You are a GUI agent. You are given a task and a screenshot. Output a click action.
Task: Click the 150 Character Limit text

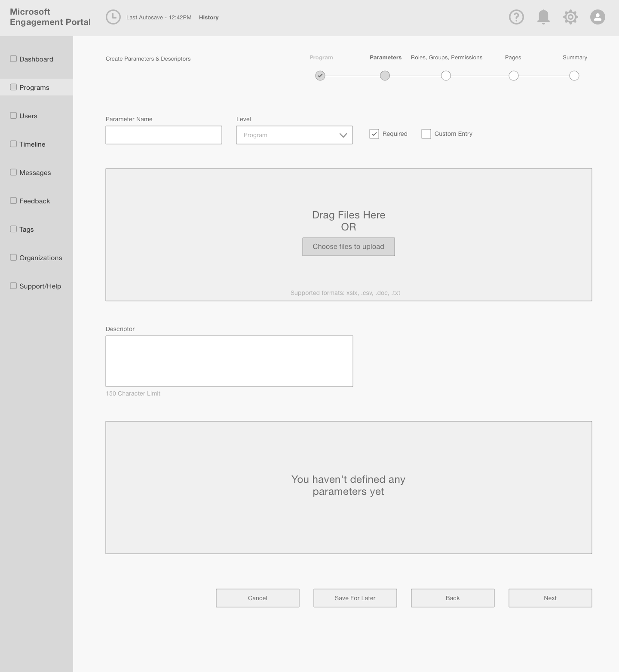(133, 393)
